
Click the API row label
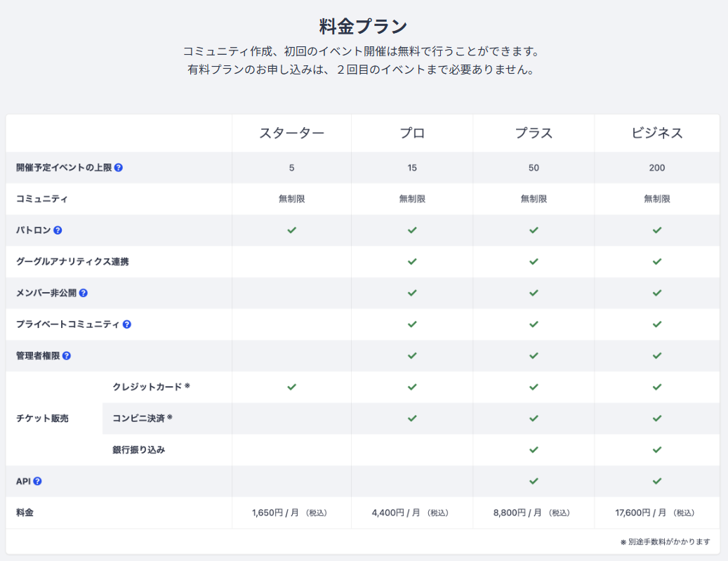point(23,481)
